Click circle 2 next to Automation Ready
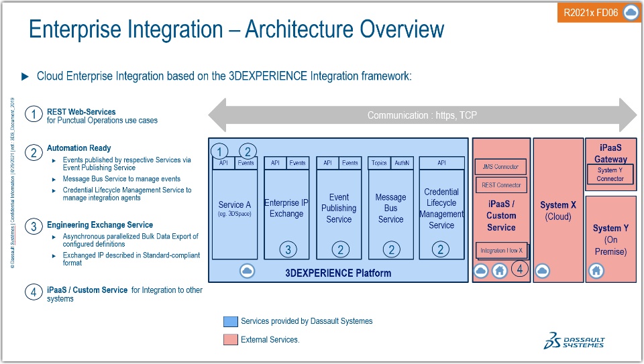 pyautogui.click(x=34, y=153)
